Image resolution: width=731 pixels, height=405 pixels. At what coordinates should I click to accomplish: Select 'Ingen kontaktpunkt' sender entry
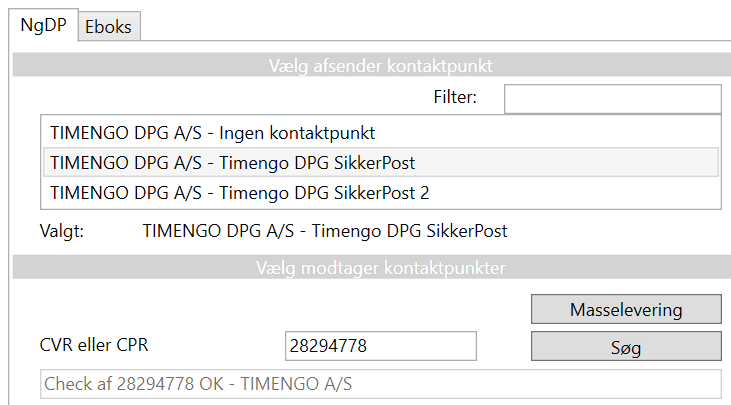pos(212,132)
